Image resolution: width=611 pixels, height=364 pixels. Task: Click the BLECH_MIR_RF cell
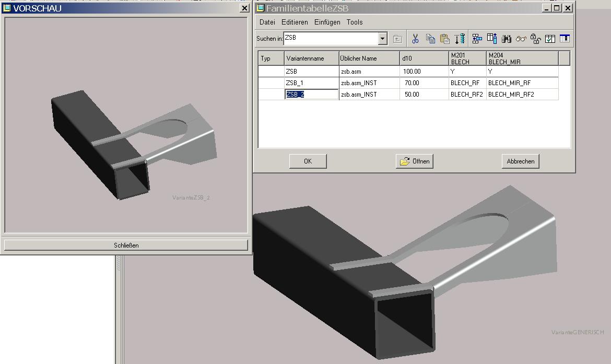click(x=523, y=83)
